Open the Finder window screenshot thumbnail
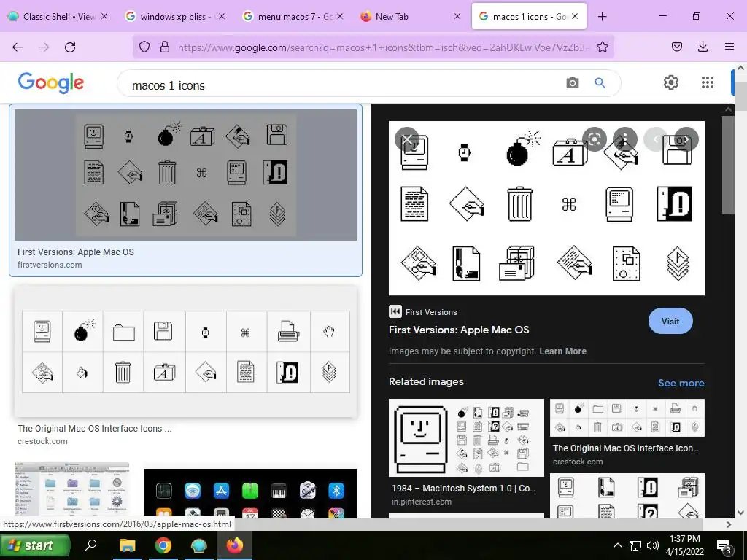 coord(72,489)
